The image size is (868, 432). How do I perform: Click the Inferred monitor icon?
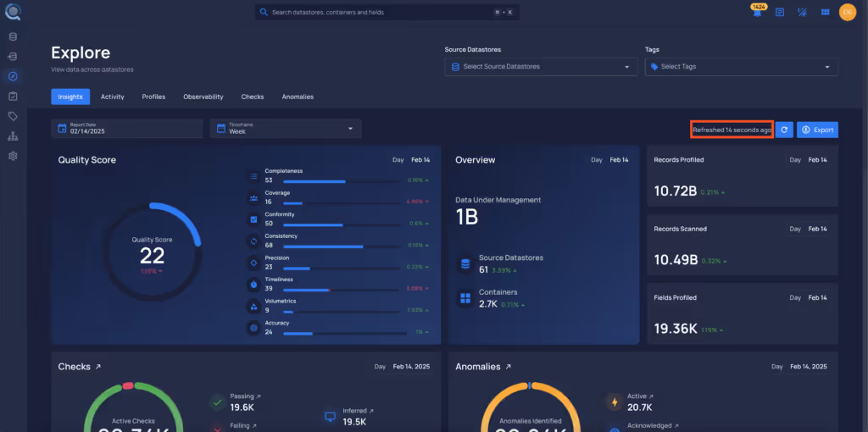(330, 417)
